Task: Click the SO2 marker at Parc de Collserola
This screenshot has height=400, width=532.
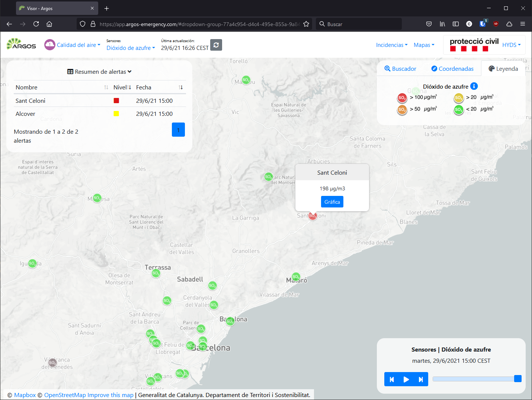Action: click(x=201, y=328)
